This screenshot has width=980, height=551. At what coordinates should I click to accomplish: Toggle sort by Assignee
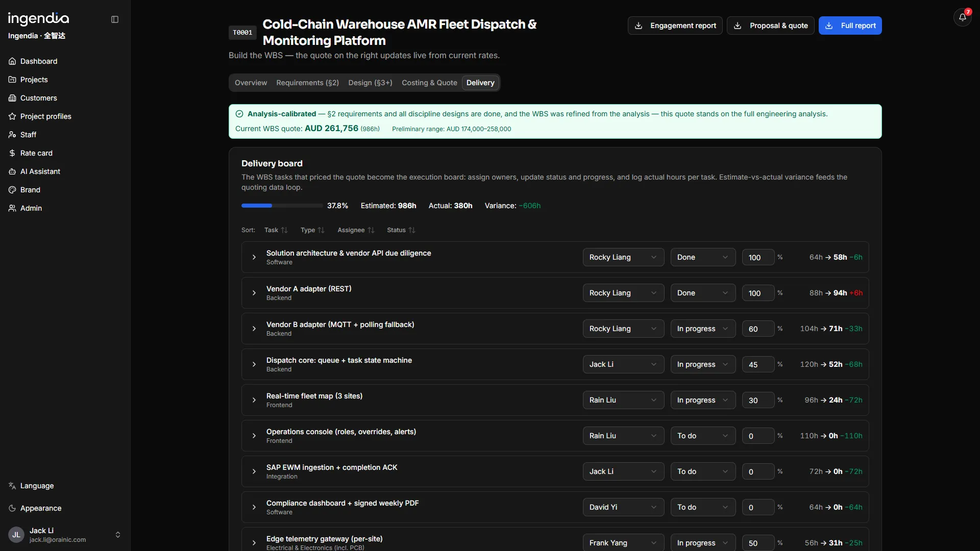tap(356, 230)
